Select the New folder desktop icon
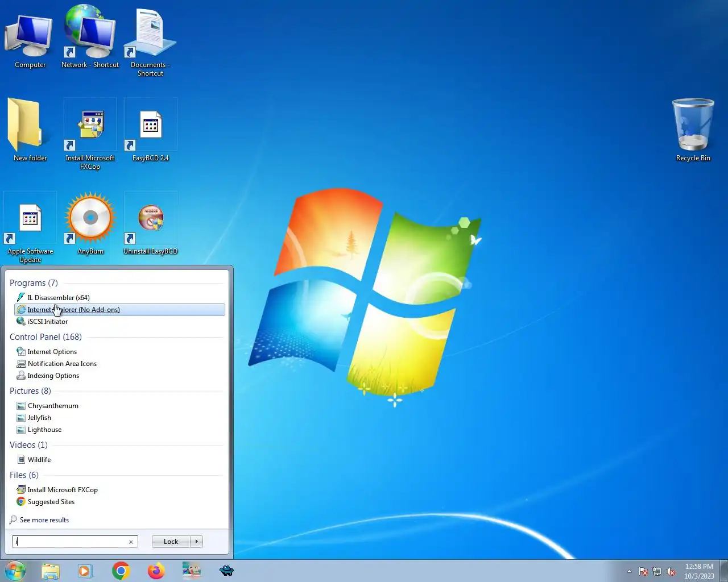The width and height of the screenshot is (728, 582). [30, 131]
